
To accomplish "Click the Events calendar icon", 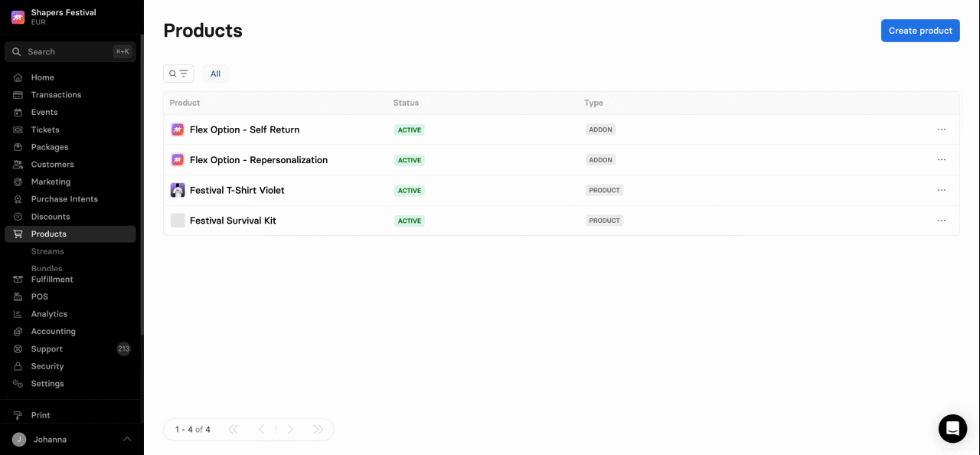I will (x=18, y=113).
